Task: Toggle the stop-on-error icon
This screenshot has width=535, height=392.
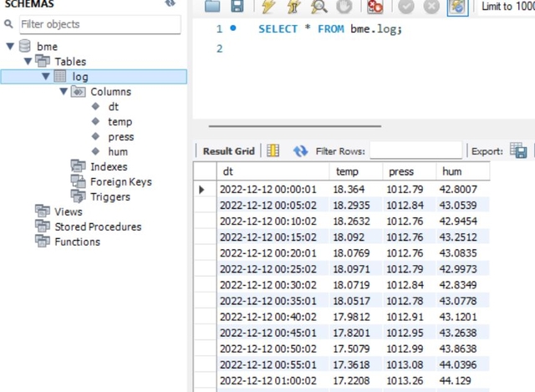Action: point(374,6)
